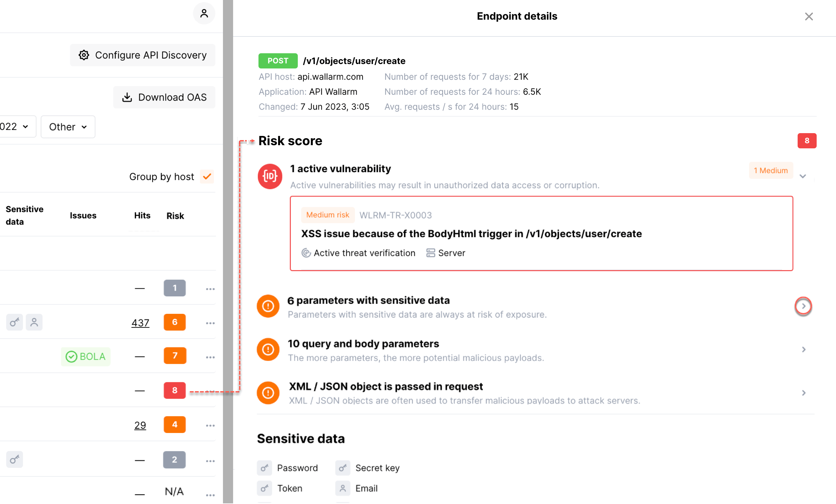Click the Configure API Discovery button
The height and width of the screenshot is (504, 836).
[x=142, y=55]
